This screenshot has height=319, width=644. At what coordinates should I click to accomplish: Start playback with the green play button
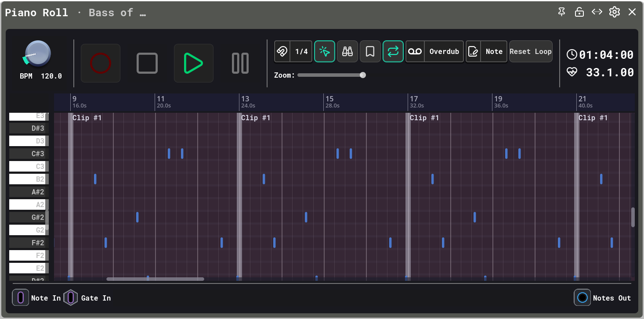194,63
